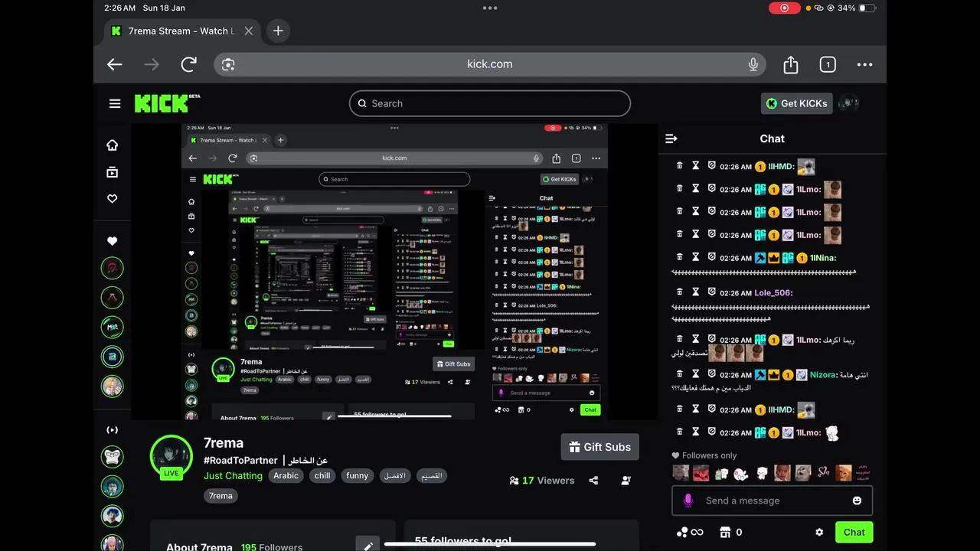
Task: Tap the kick.com address bar
Action: coord(490,64)
